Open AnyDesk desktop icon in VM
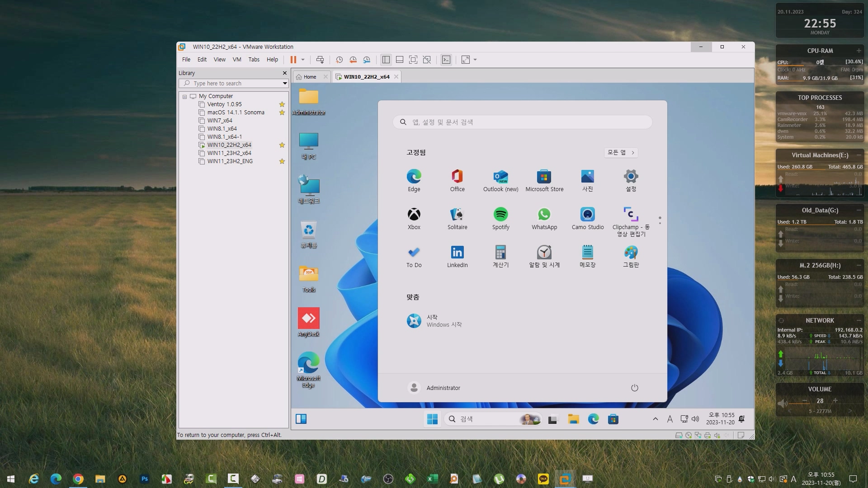This screenshot has width=868, height=488. pyautogui.click(x=309, y=322)
